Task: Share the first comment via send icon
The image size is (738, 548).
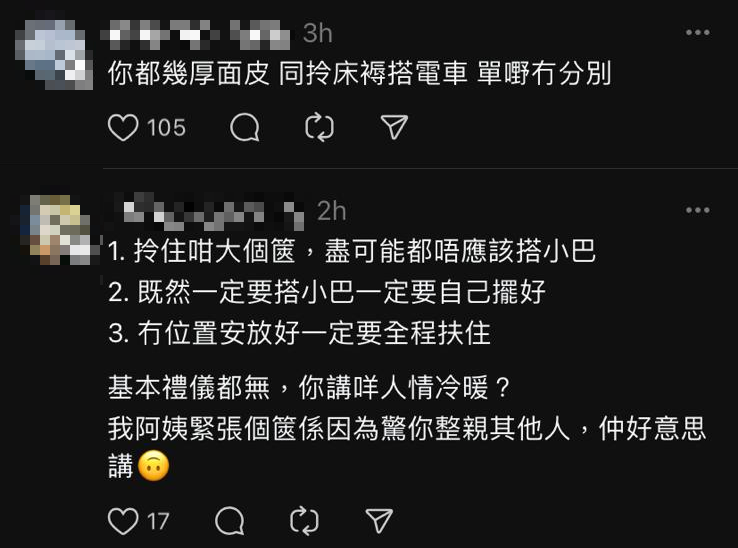Action: coord(394,128)
